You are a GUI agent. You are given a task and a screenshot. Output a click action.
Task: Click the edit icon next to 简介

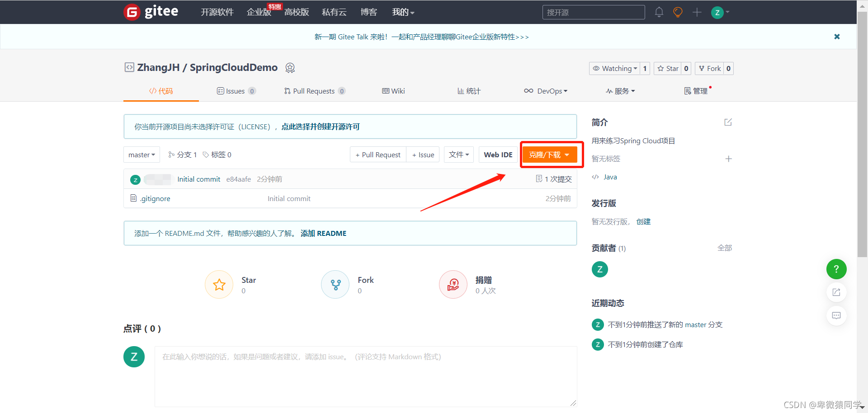click(x=728, y=122)
